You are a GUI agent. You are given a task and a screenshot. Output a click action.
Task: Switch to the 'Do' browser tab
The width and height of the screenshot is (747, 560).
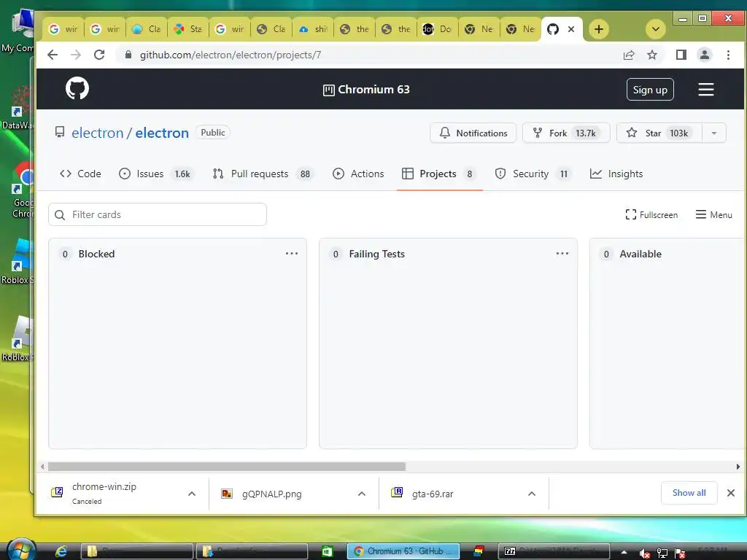coord(438,29)
